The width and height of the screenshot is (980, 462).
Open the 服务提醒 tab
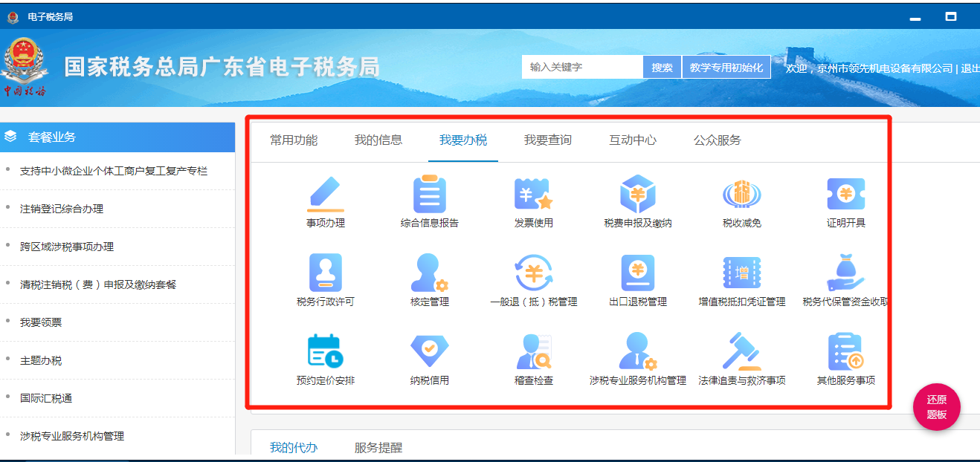378,448
